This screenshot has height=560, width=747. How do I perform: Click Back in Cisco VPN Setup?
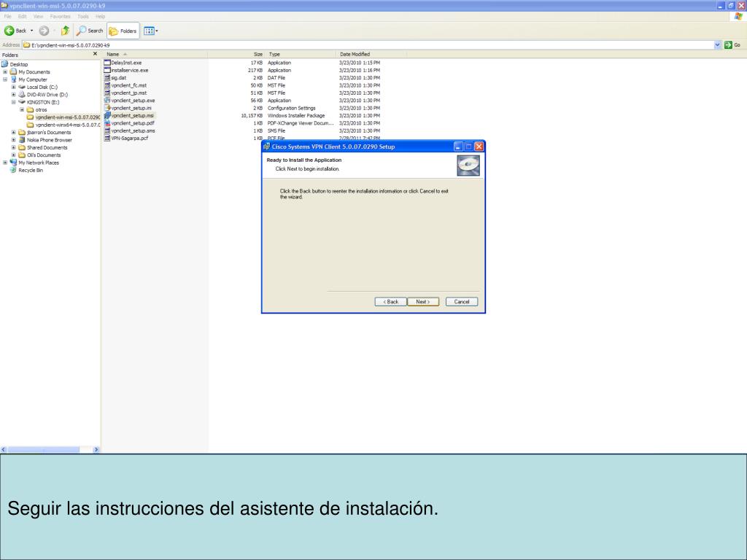pyautogui.click(x=391, y=302)
